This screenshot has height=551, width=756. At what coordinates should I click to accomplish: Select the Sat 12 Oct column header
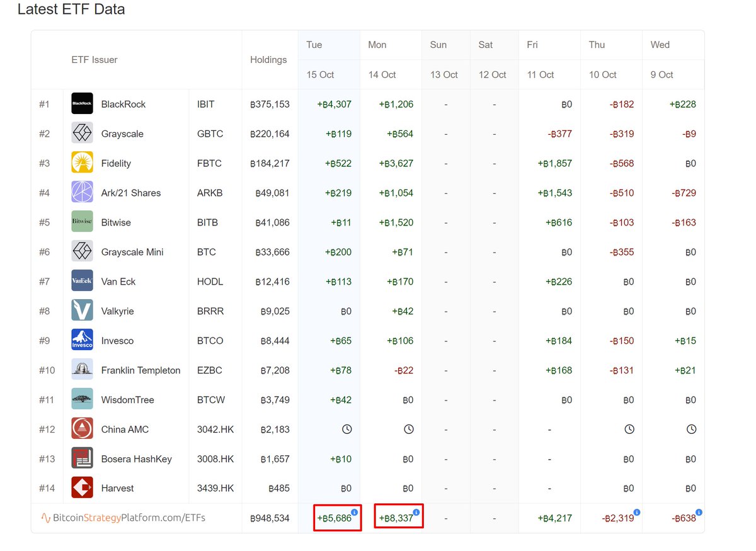[495, 60]
